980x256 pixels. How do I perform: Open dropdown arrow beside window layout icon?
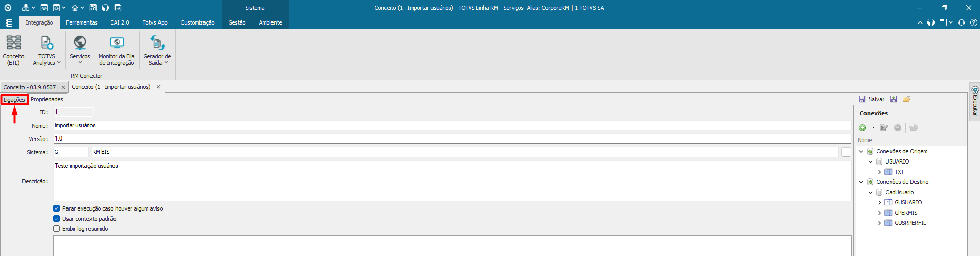(x=951, y=22)
